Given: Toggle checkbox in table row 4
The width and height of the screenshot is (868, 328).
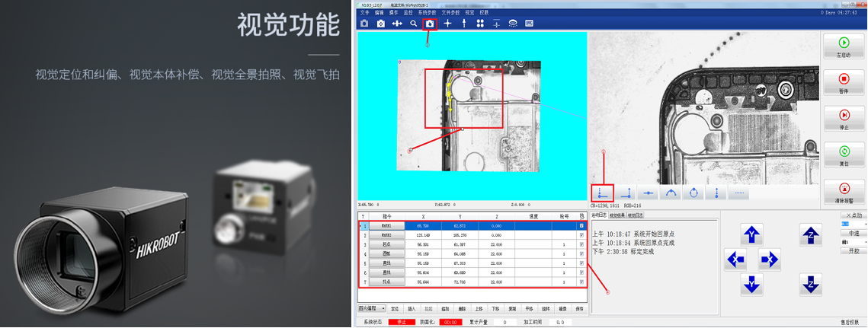Looking at the screenshot, I should click(x=581, y=254).
